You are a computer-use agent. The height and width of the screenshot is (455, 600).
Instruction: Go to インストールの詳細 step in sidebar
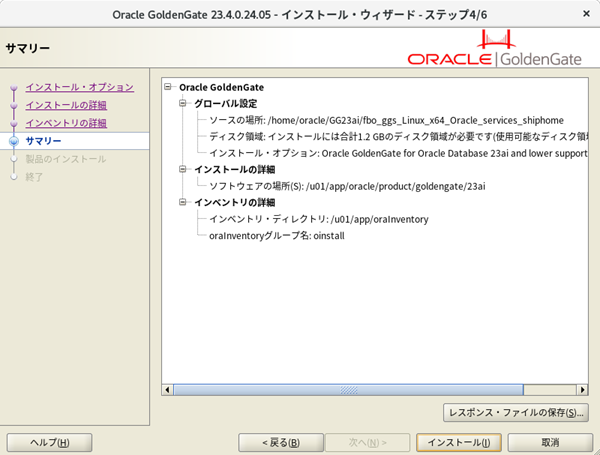(66, 105)
